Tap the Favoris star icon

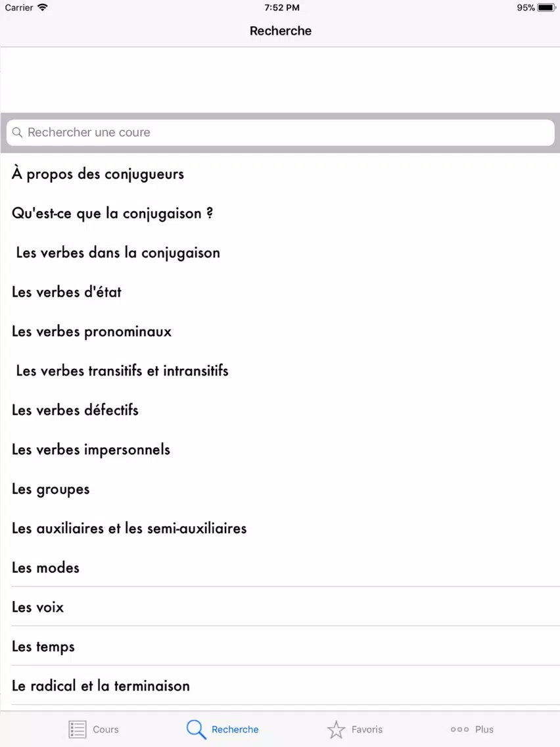(x=336, y=729)
